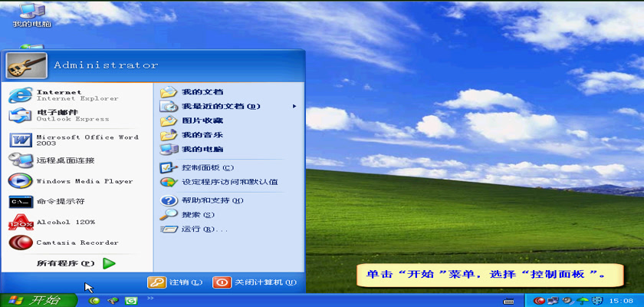
Task: Click the green square quick launch icon
Action: [x=131, y=301]
